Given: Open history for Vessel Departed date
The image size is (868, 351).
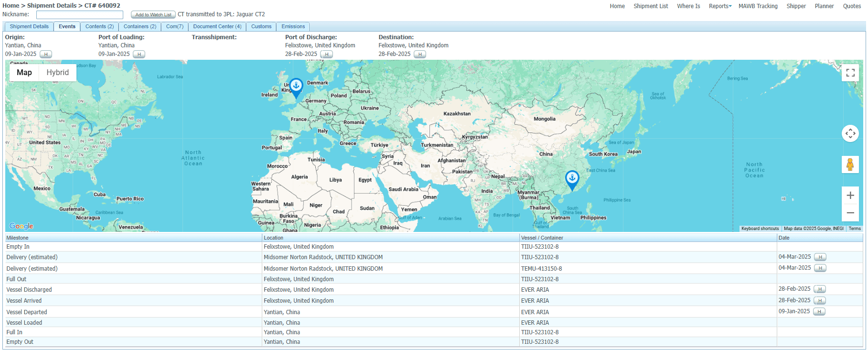Looking at the screenshot, I should click(819, 312).
